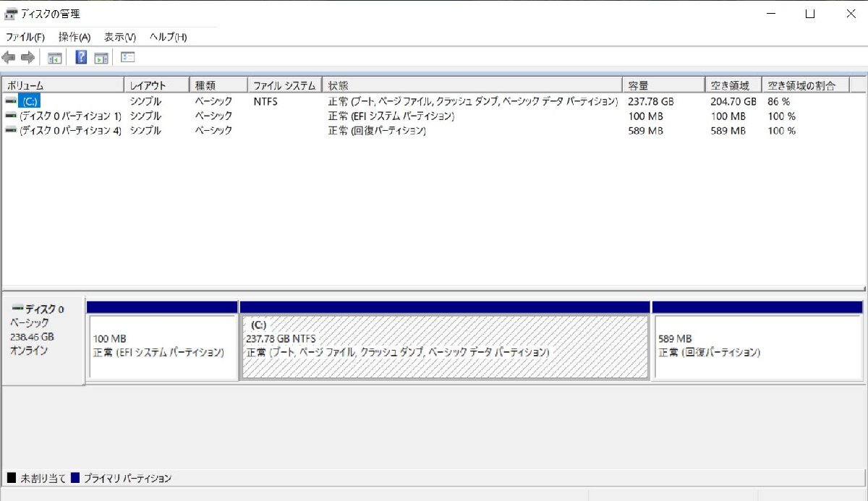Click blue プライマリ パーティション legend swatch
Image resolution: width=868 pixels, height=501 pixels.
75,478
